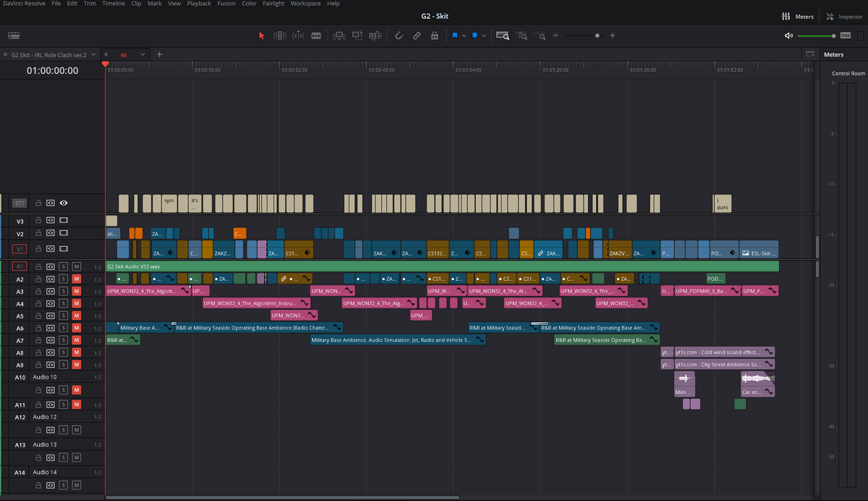Click the zoom in plus button
Image resolution: width=868 pixels, height=501 pixels.
click(x=612, y=35)
